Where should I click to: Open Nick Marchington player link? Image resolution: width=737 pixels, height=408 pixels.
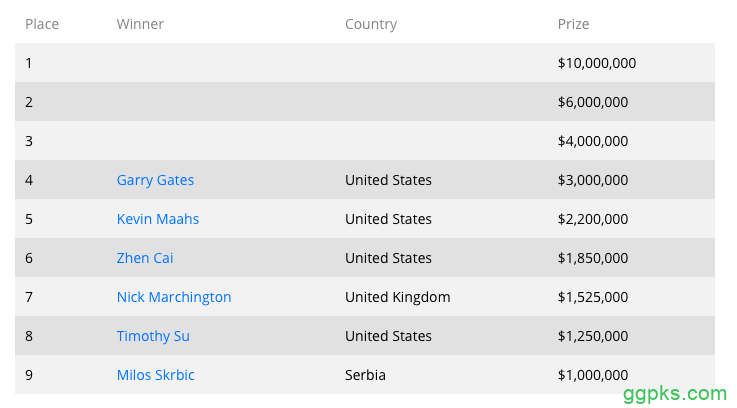pyautogui.click(x=174, y=297)
